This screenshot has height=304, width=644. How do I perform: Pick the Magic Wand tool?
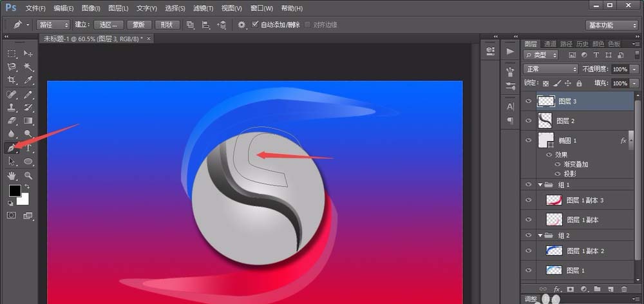(x=28, y=66)
